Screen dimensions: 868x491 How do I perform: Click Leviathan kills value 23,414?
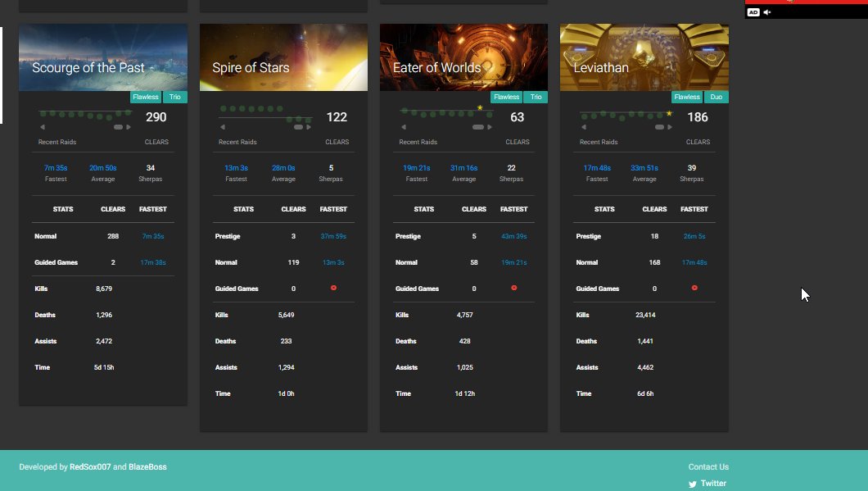645,315
